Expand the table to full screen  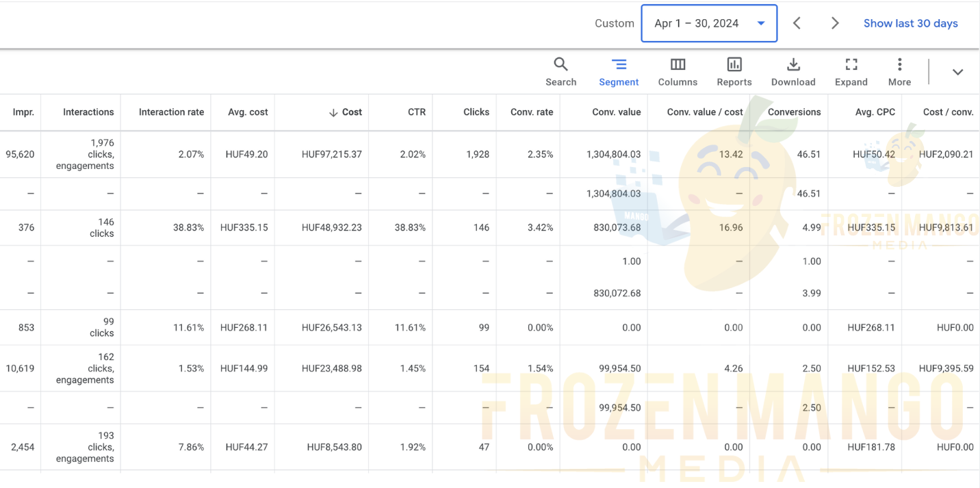tap(851, 65)
